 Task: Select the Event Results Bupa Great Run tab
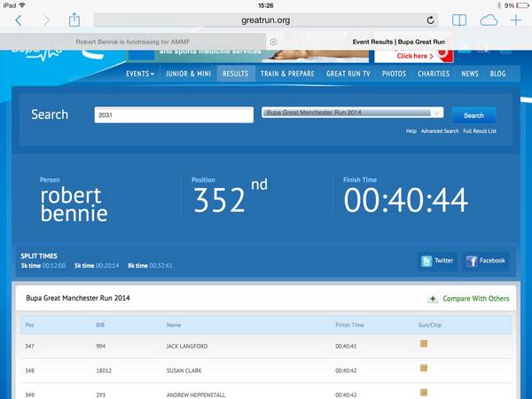(x=398, y=42)
